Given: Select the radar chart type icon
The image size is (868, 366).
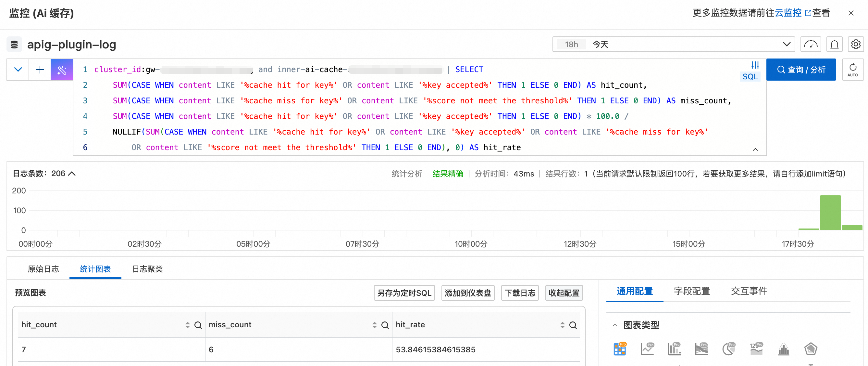Looking at the screenshot, I should 811,349.
